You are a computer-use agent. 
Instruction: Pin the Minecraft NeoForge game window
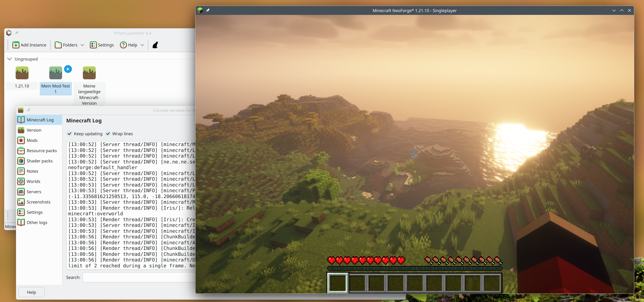tap(208, 11)
